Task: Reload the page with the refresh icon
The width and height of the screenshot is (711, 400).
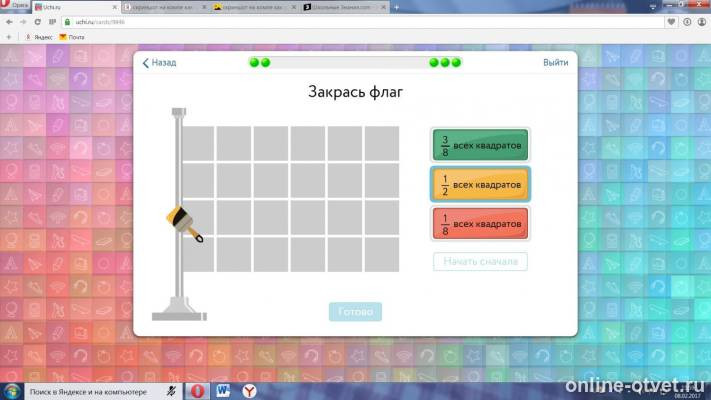Action: pyautogui.click(x=38, y=22)
